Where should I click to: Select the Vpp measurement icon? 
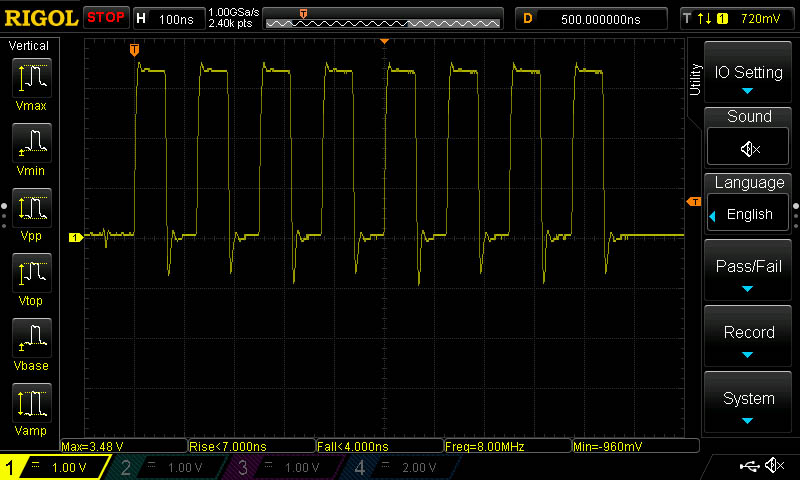point(32,208)
